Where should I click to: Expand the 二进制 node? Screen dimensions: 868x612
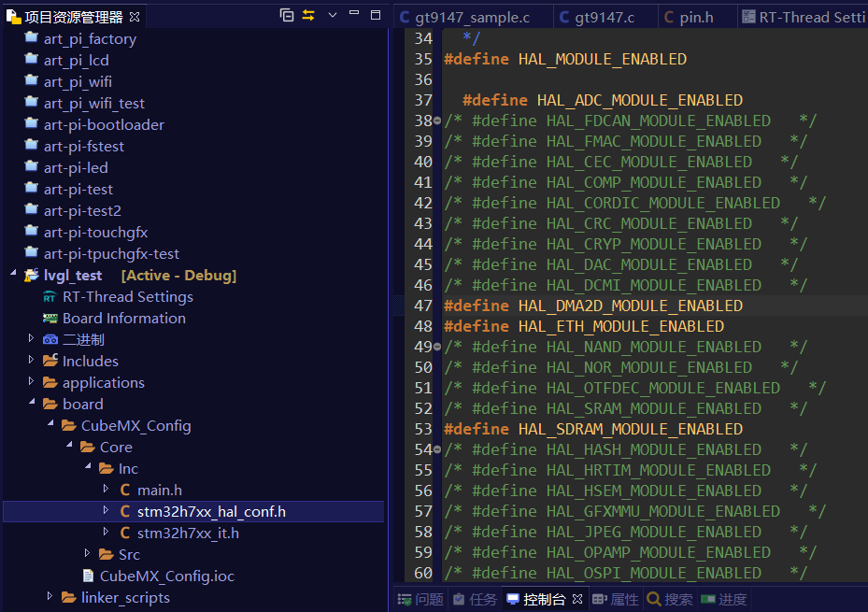(31, 338)
